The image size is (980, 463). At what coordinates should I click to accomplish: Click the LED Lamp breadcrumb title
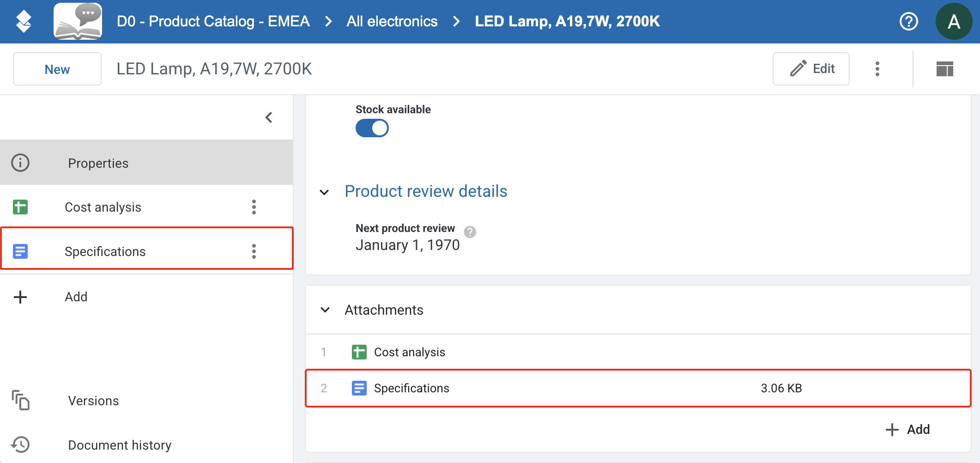(568, 21)
